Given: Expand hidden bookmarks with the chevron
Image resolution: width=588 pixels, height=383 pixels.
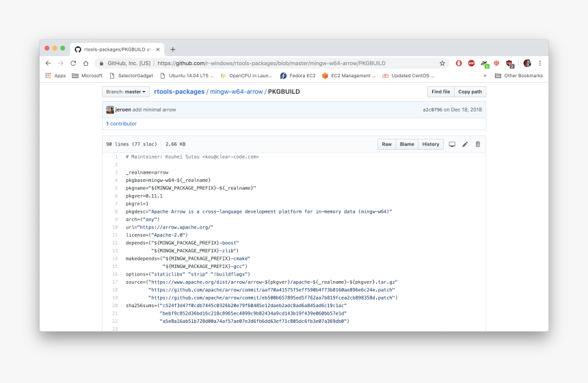Looking at the screenshot, I should pos(485,76).
